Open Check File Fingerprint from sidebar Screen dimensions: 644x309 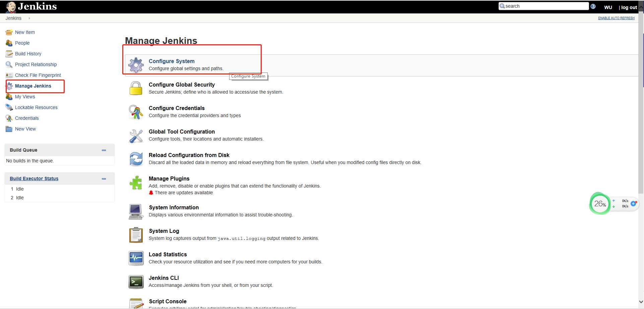pyautogui.click(x=38, y=75)
